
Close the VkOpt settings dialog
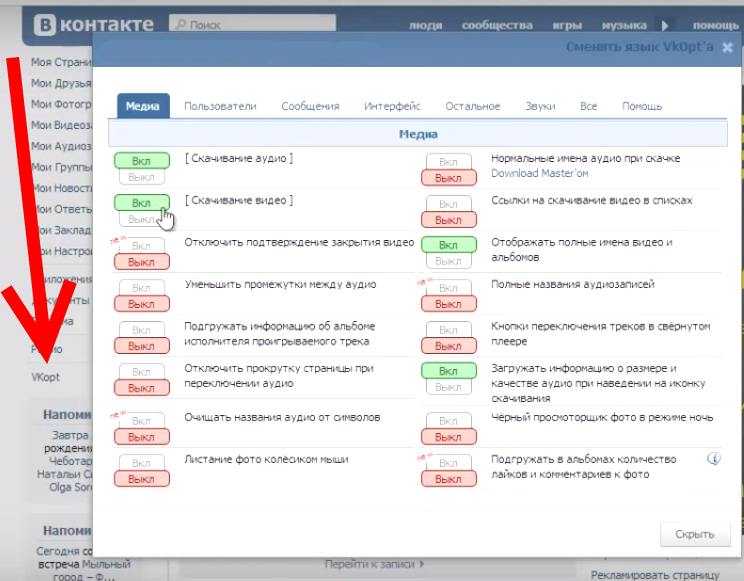point(727,47)
